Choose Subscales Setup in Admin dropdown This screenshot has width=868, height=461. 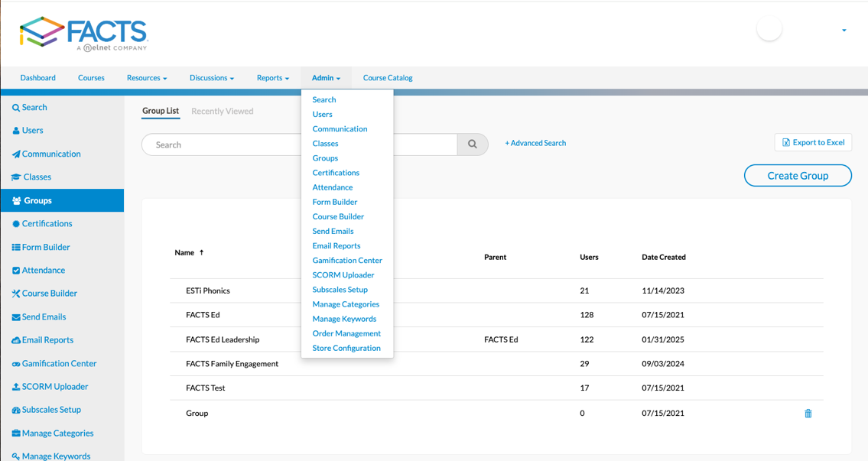click(x=340, y=290)
